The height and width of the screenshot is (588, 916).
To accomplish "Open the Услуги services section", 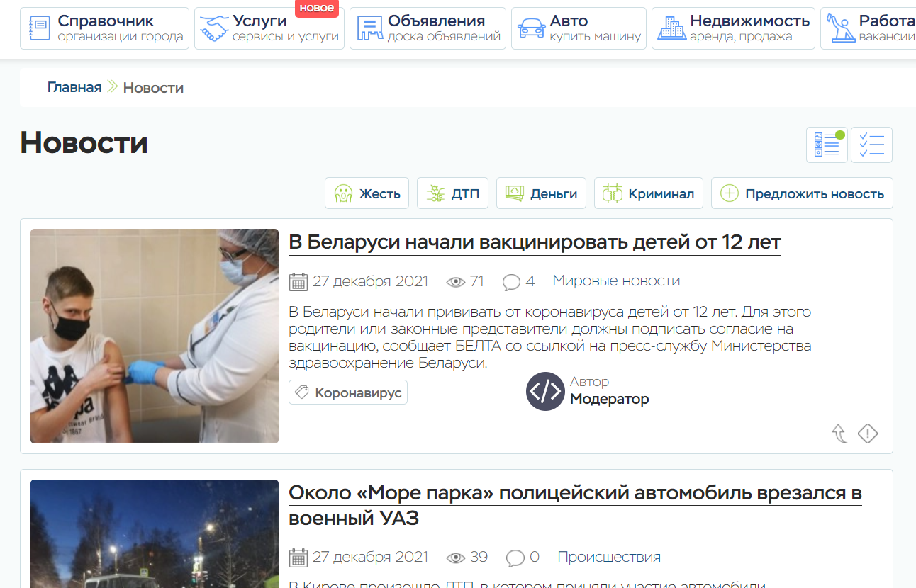I will [269, 28].
